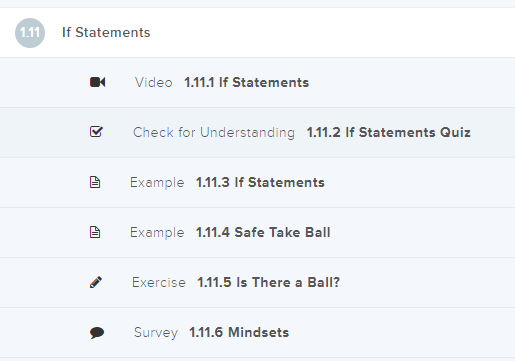Open example 1.11.4 Safe Take Ball
Viewport: 515px width, 361px height.
[263, 232]
